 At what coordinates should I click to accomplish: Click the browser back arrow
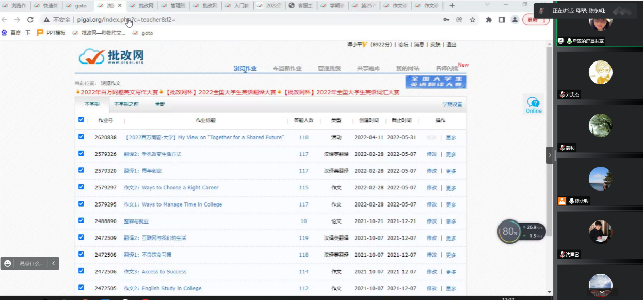tap(5, 20)
